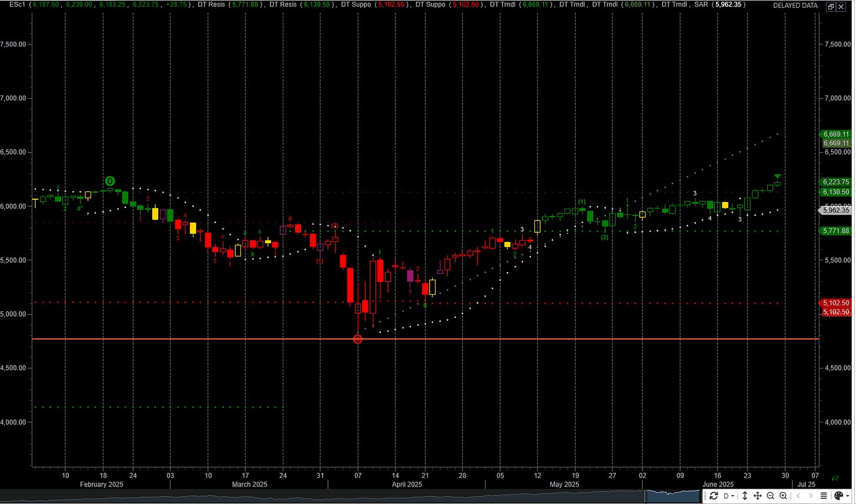The image size is (856, 504).
Task: Click the ESc1 symbol label in header
Action: [18, 5]
